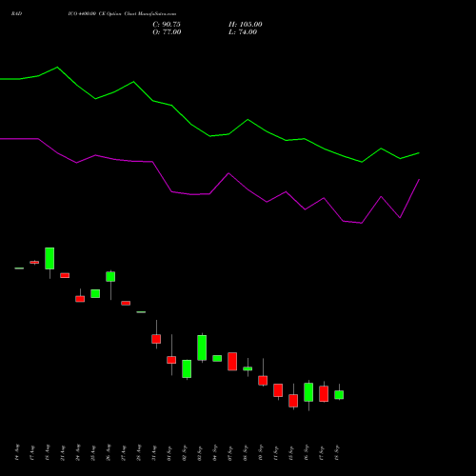Click the last green candle on the right
Screen dimensions: 476x476
click(339, 395)
